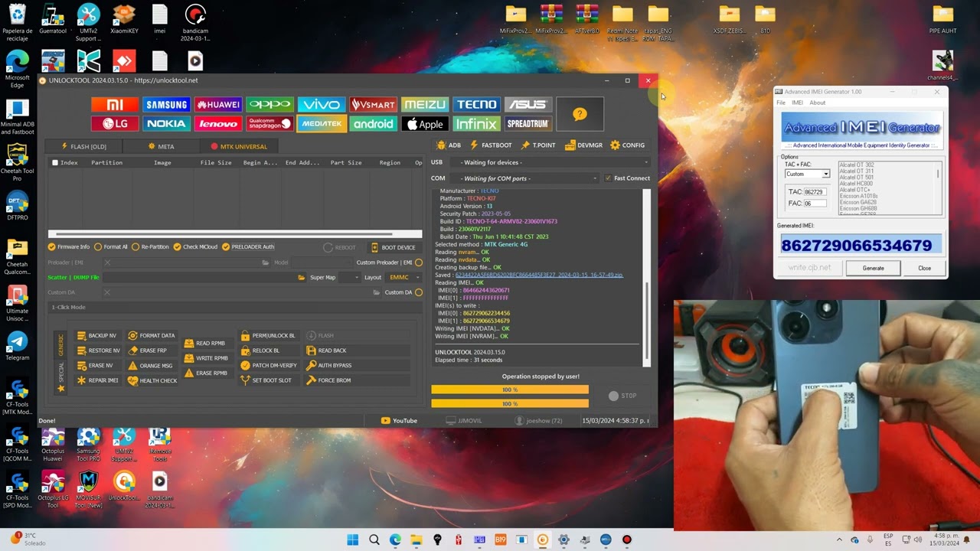Screen dimensions: 980x551
Task: Check the Index select-all checkbox
Action: [x=55, y=163]
